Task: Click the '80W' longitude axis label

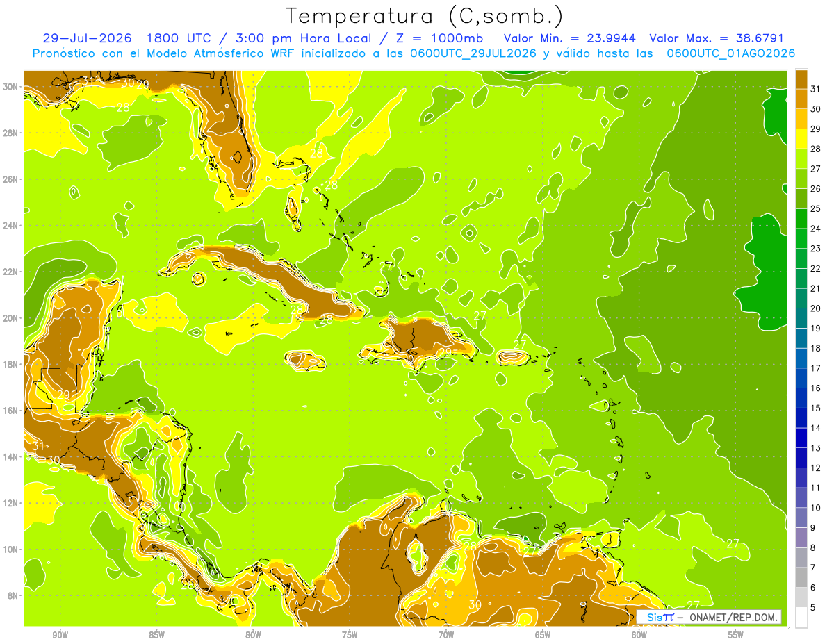Action: [x=253, y=635]
